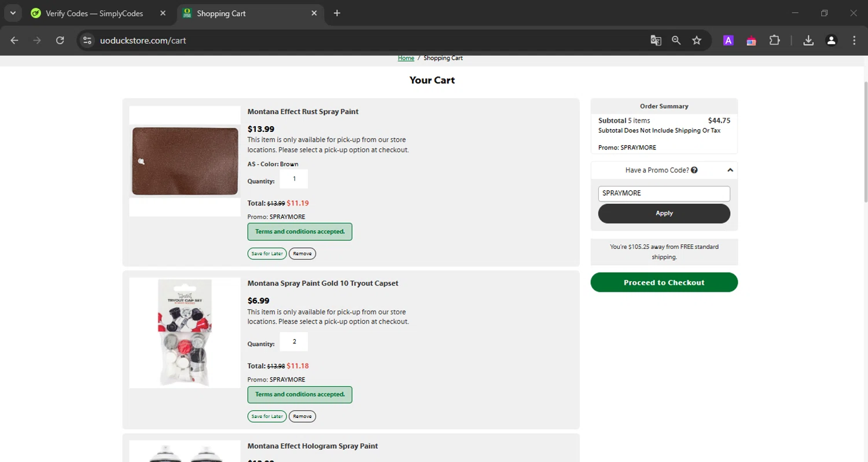Follow the Home breadcrumb link
868x462 pixels.
click(x=406, y=58)
